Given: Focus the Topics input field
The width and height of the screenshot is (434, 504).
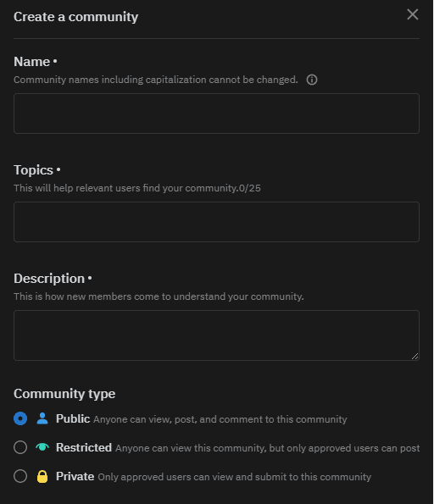Looking at the screenshot, I should (x=216, y=222).
